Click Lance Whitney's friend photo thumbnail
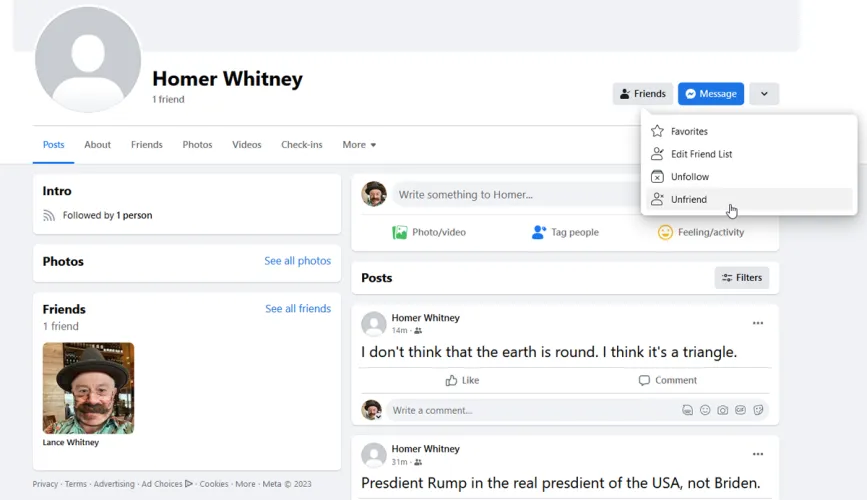867x500 pixels. (x=88, y=388)
